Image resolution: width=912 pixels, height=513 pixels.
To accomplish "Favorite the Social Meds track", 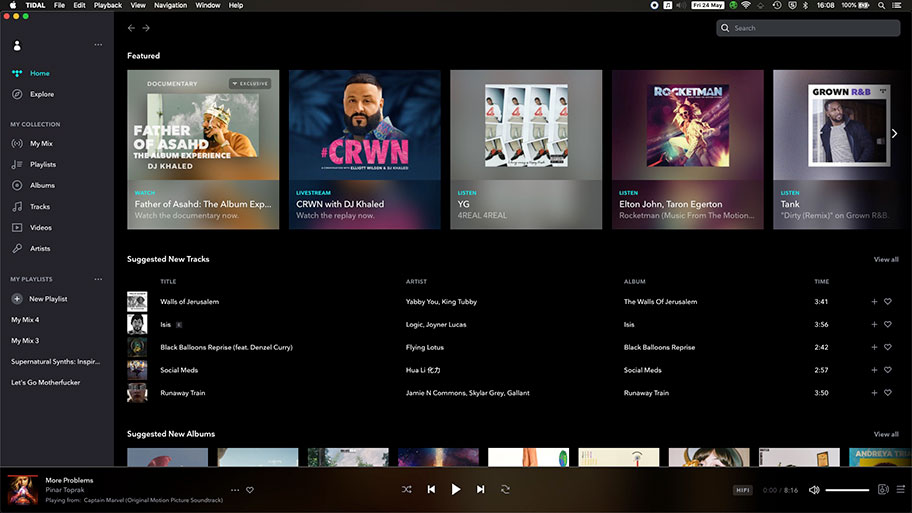I will pyautogui.click(x=888, y=370).
